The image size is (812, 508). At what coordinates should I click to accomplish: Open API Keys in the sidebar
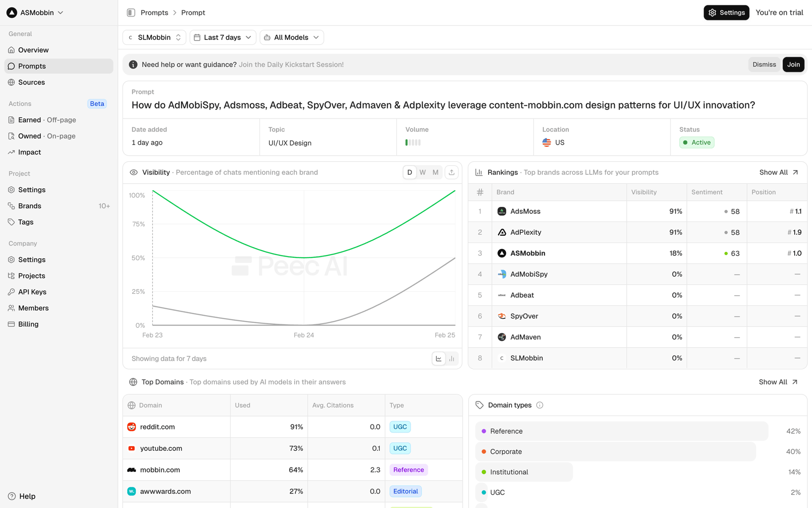coord(59,292)
